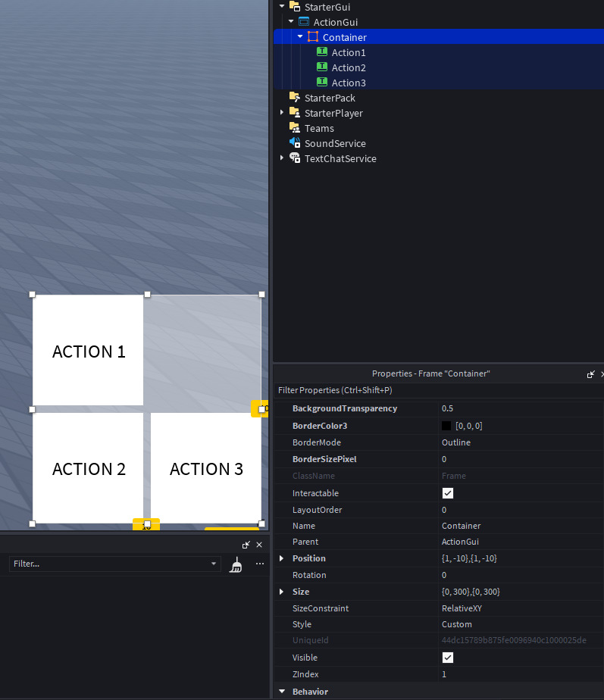Click the top-right resize handle of Container

(261, 295)
